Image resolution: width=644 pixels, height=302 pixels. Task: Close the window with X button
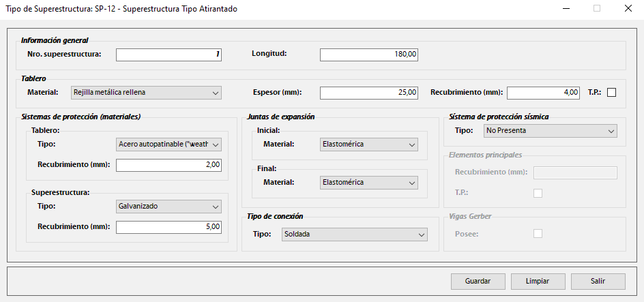pos(628,9)
